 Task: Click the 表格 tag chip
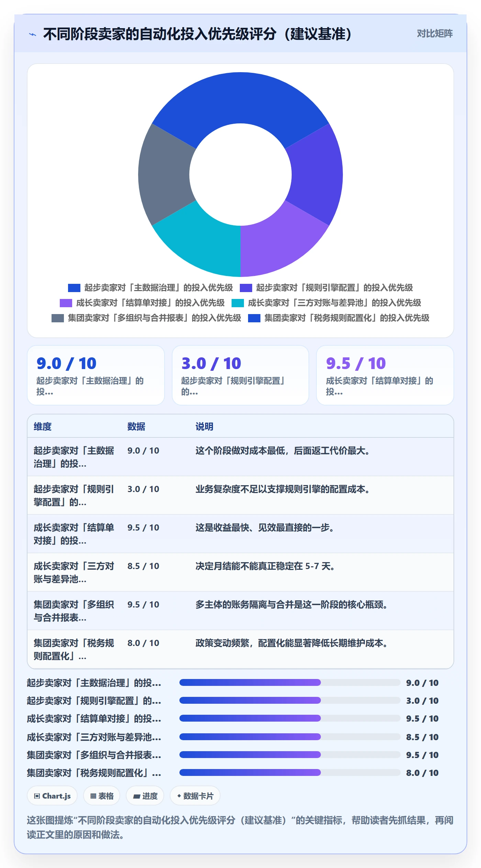tap(102, 796)
